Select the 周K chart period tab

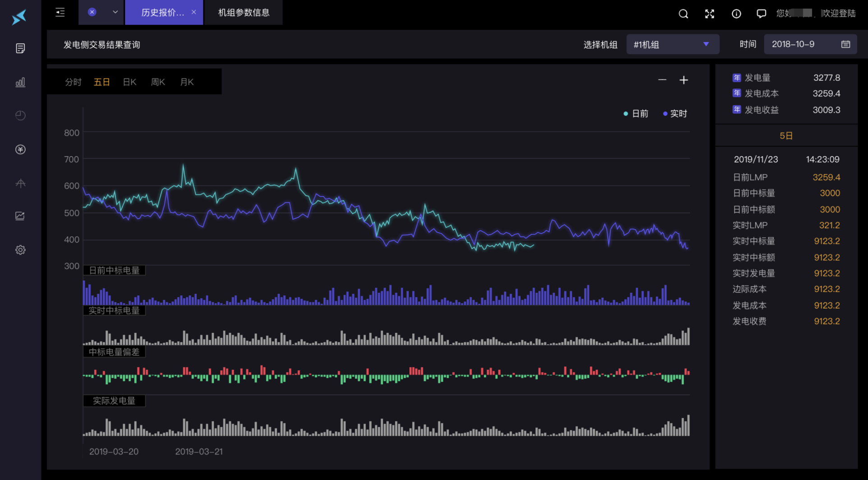pos(158,82)
